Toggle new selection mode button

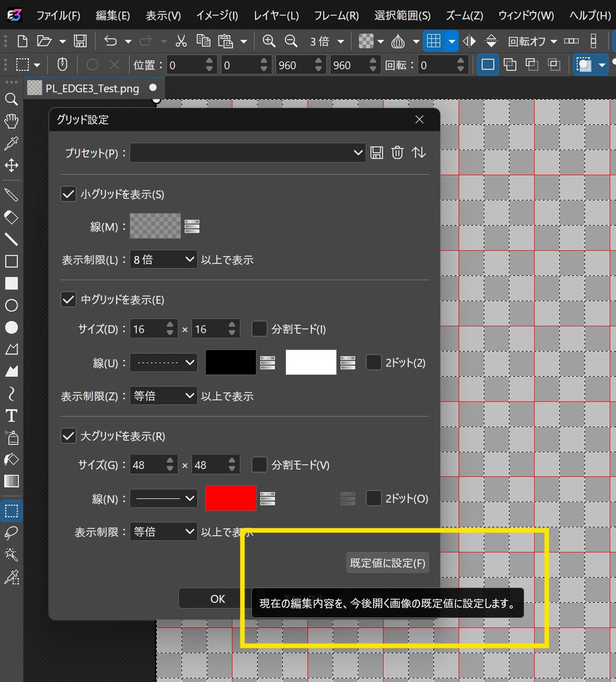[488, 65]
